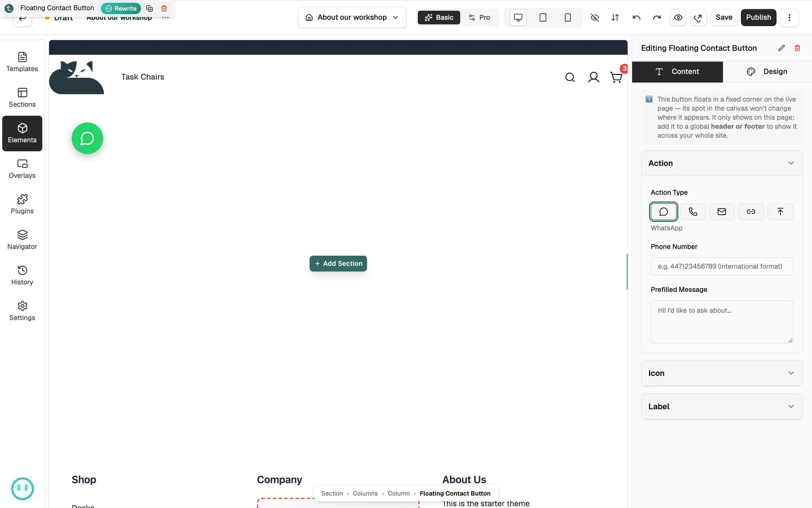The width and height of the screenshot is (812, 508).
Task: Open the Settings panel
Action: [22, 311]
